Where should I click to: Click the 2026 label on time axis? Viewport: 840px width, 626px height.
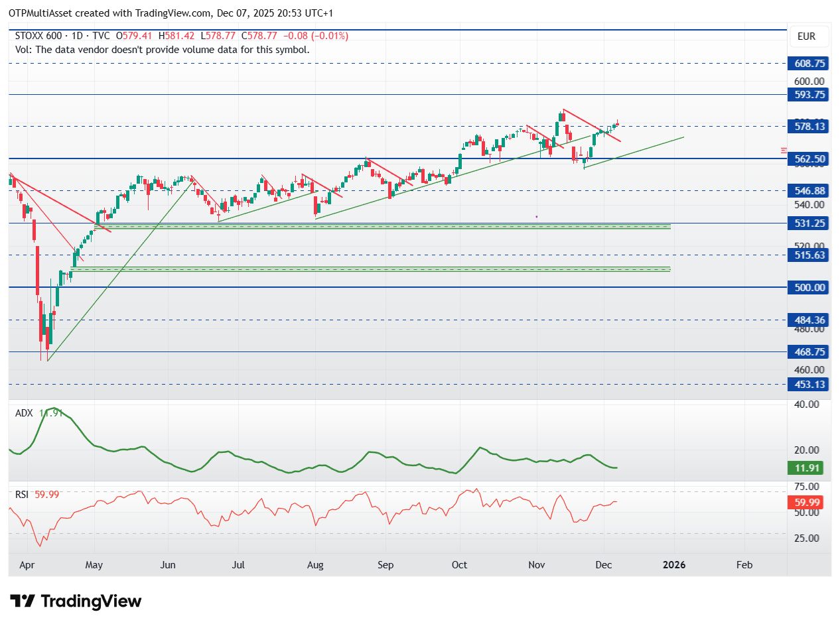(675, 565)
